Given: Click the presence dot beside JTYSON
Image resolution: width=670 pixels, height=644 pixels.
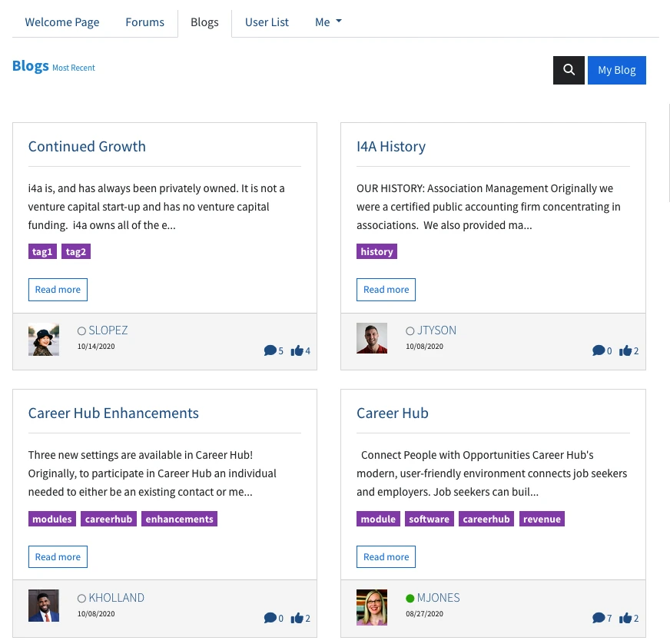Looking at the screenshot, I should (x=410, y=330).
